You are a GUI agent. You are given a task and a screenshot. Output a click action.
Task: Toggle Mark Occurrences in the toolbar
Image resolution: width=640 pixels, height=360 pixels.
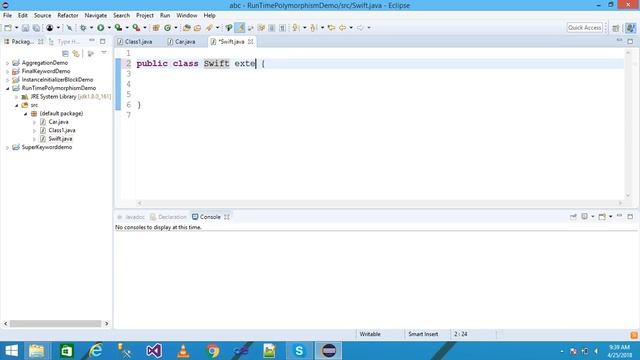[x=240, y=28]
